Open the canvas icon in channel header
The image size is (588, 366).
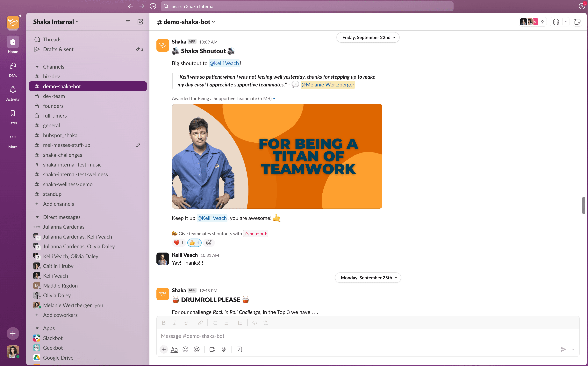577,22
